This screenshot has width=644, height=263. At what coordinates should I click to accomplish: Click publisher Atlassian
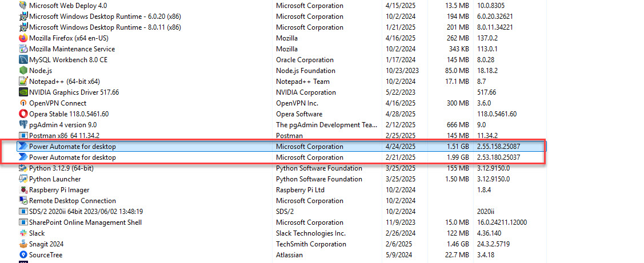point(289,255)
